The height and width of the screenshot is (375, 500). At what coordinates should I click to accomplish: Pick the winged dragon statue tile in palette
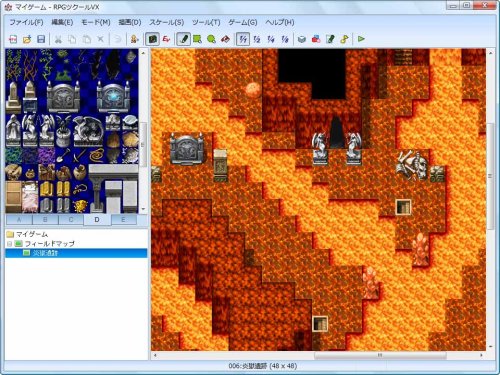88,131
